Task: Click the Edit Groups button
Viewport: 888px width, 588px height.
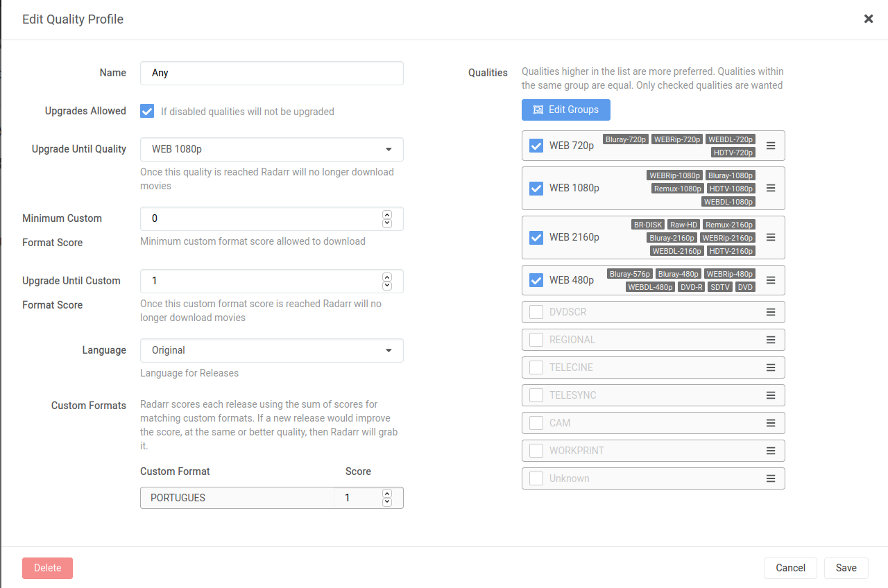Action: point(565,110)
